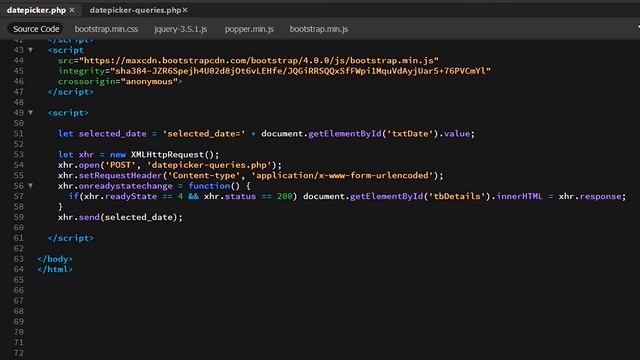Click the setRequestHeader method name

[120, 175]
